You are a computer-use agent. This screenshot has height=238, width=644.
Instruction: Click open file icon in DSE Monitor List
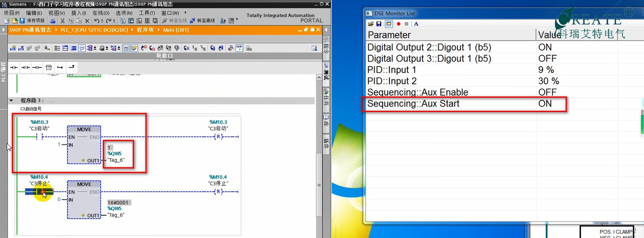pos(371,24)
